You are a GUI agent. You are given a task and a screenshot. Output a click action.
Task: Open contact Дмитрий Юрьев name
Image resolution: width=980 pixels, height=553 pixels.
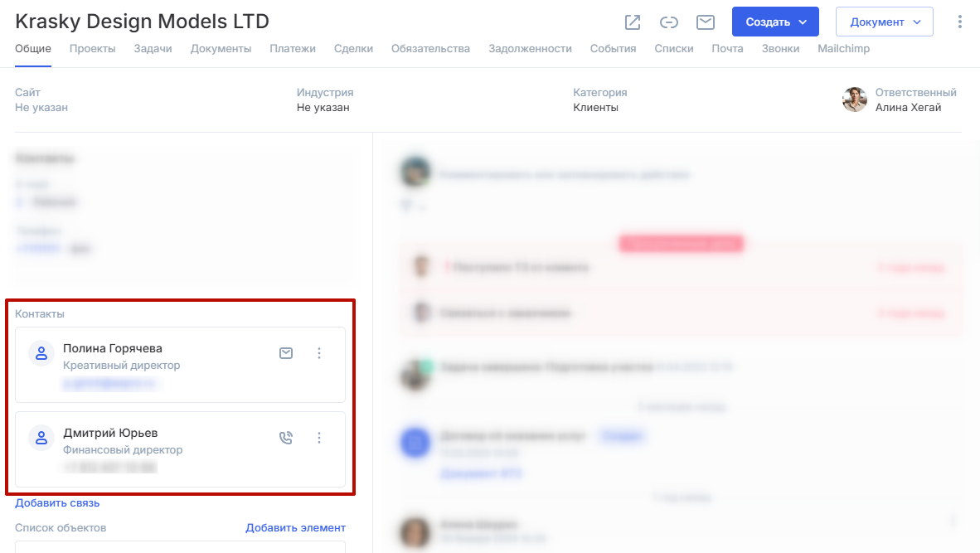[110, 433]
